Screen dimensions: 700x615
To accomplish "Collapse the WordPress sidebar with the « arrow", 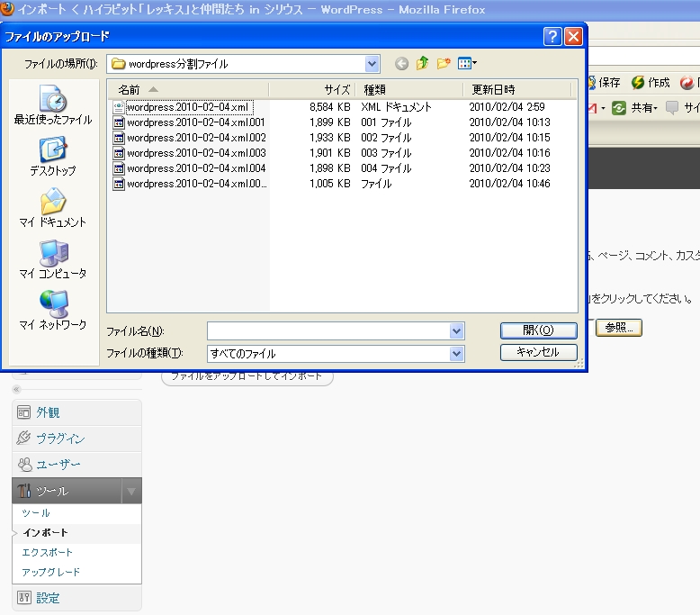I will (x=16, y=390).
